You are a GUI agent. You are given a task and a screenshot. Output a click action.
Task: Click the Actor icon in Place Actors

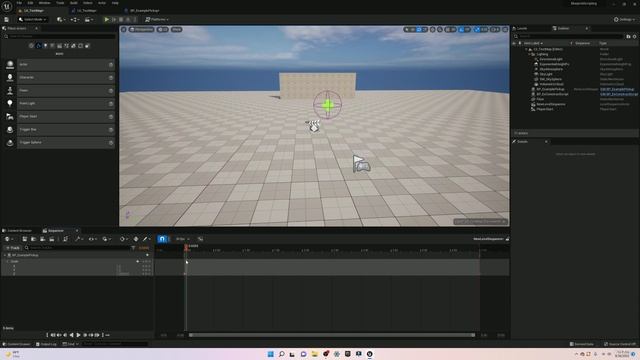click(x=10, y=64)
